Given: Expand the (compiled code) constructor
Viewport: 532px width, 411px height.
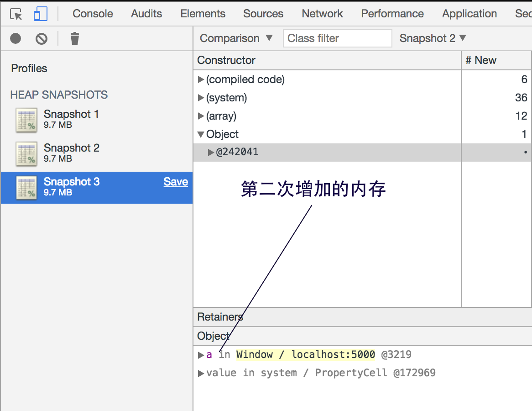Looking at the screenshot, I should 201,79.
